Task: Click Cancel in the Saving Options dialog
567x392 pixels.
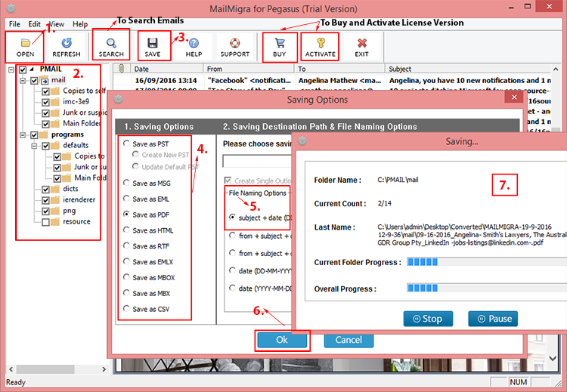Action: click(x=349, y=340)
